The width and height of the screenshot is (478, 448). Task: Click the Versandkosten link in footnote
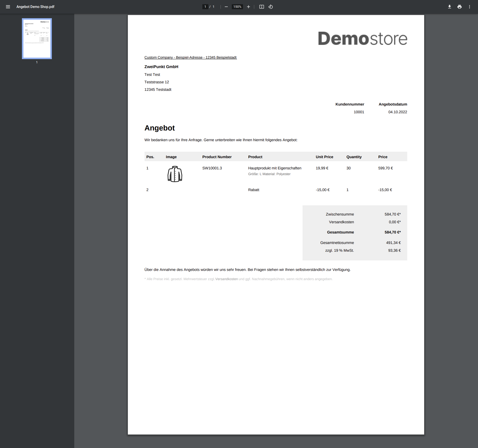coord(227,279)
